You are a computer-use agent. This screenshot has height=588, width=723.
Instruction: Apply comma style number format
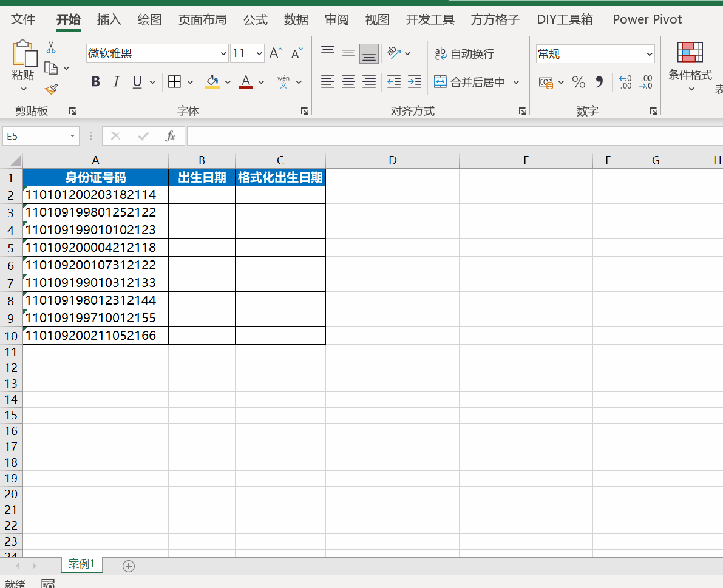pyautogui.click(x=599, y=82)
